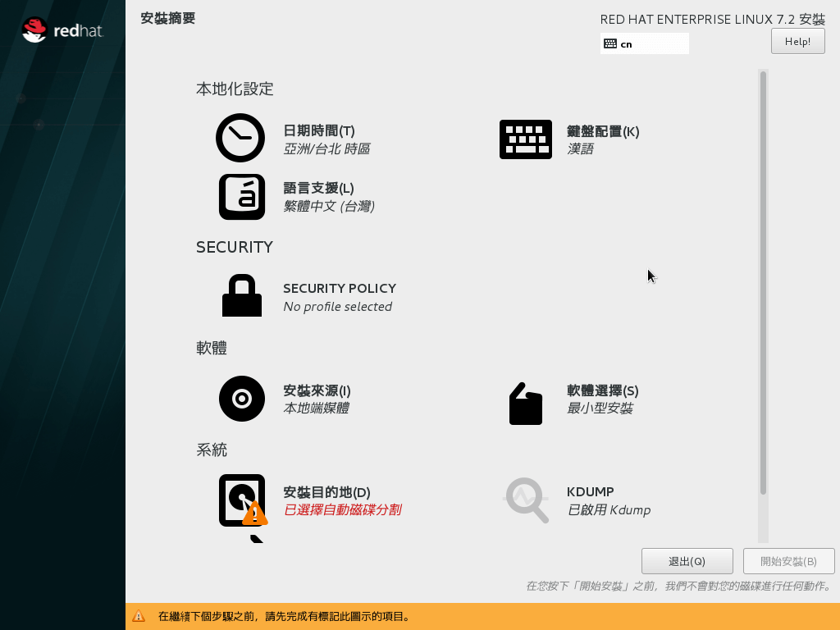Screen dimensions: 840x630
Task: Open the keyboard layout selector dropdown
Action: pos(645,43)
